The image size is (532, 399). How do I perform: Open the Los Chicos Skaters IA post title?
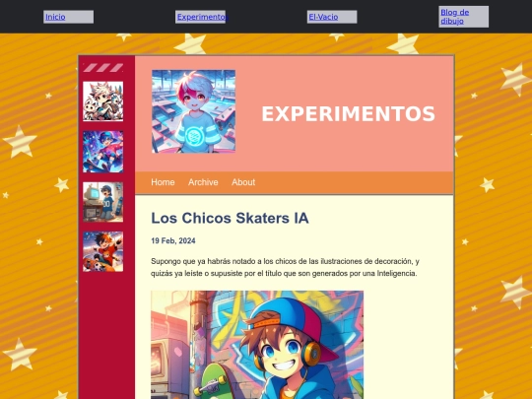click(230, 218)
